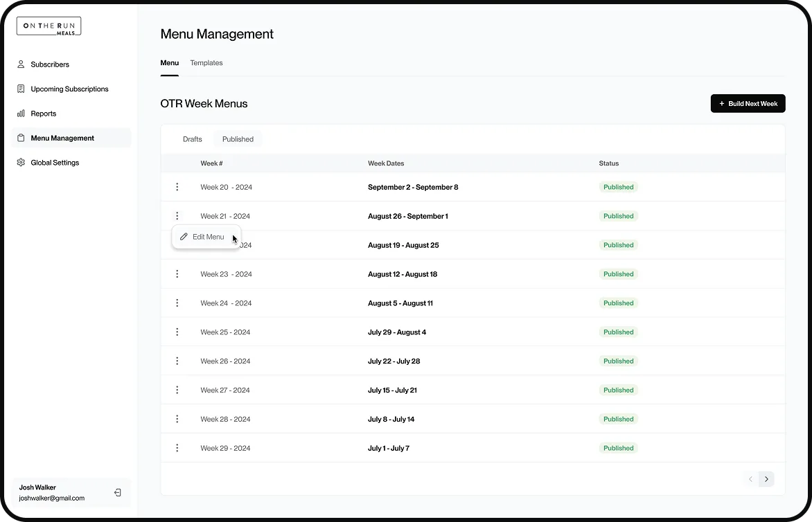Click the August 19 - August 25 dates

click(x=403, y=245)
